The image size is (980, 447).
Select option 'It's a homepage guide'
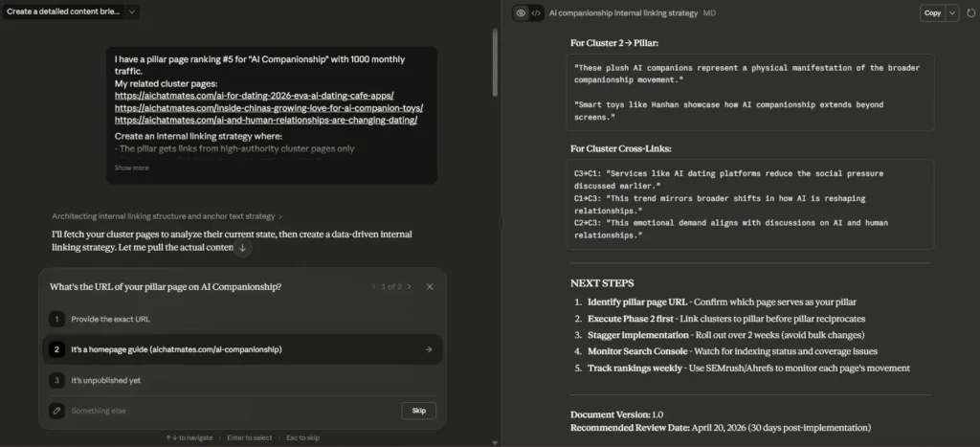pyautogui.click(x=242, y=349)
